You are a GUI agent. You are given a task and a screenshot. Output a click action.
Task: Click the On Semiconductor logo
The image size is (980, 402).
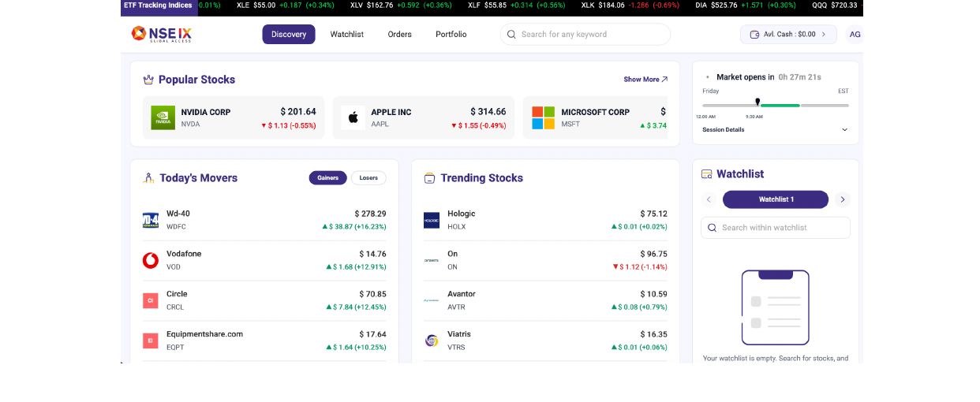432,260
